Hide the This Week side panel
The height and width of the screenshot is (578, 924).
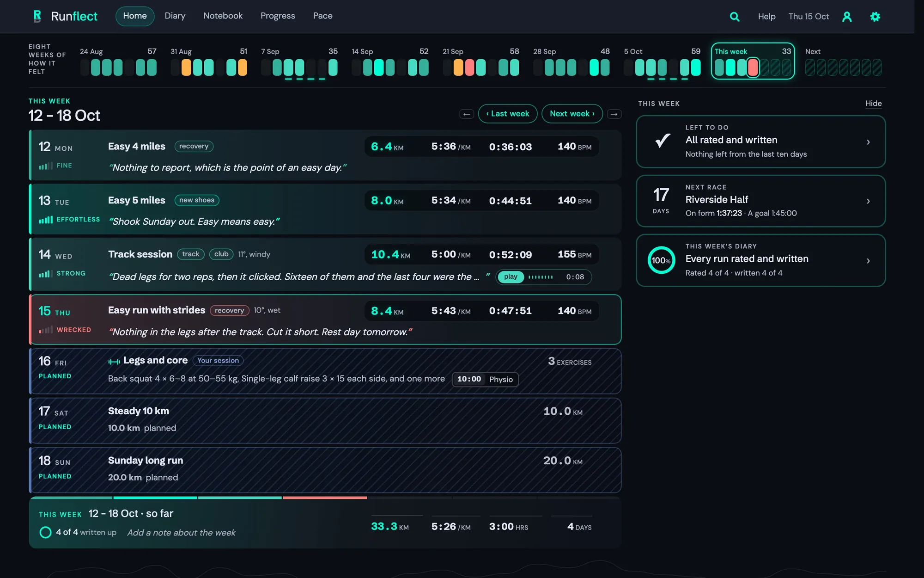pyautogui.click(x=873, y=104)
